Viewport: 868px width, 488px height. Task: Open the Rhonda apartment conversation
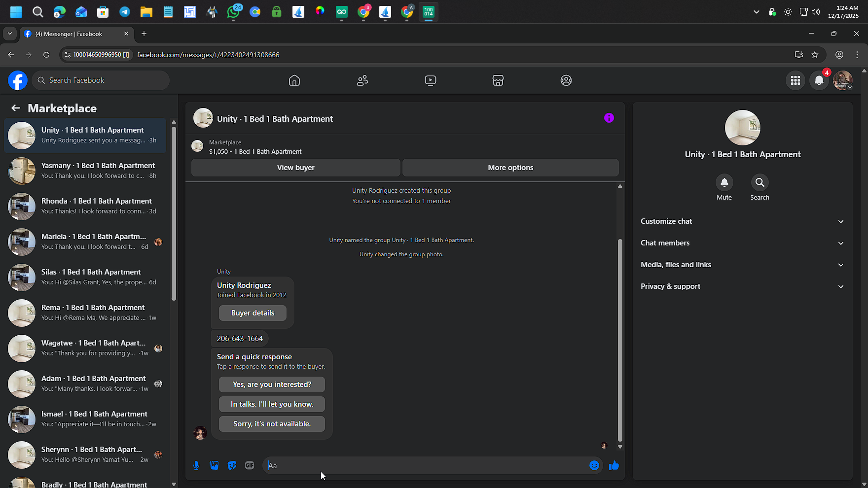[x=85, y=207]
